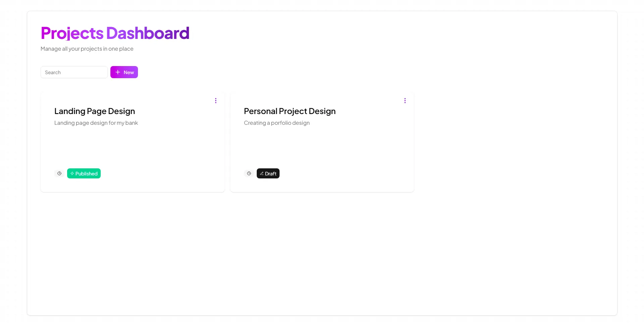
Task: Click the clock icon on Landing Page Design card
Action: [x=59, y=173]
